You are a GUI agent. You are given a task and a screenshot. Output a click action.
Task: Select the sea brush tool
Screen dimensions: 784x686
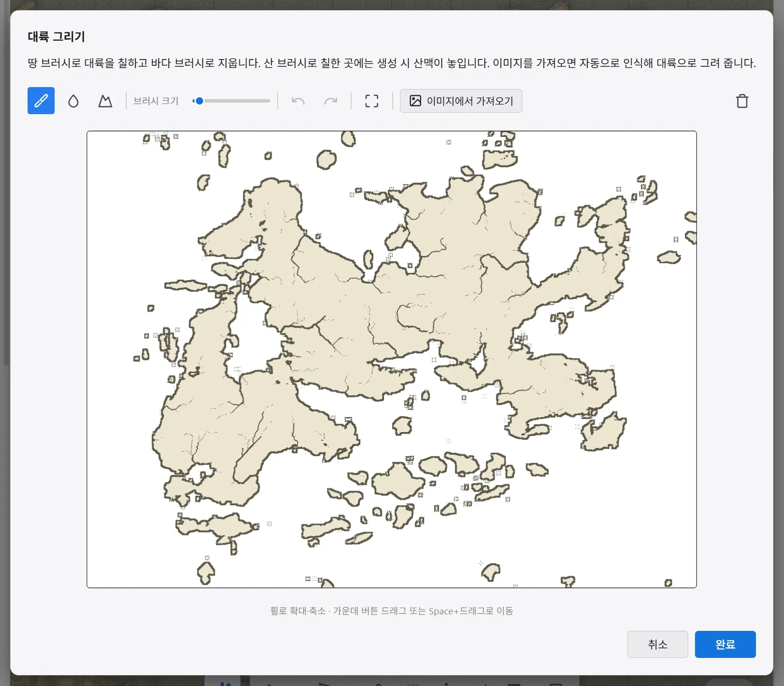coord(73,101)
